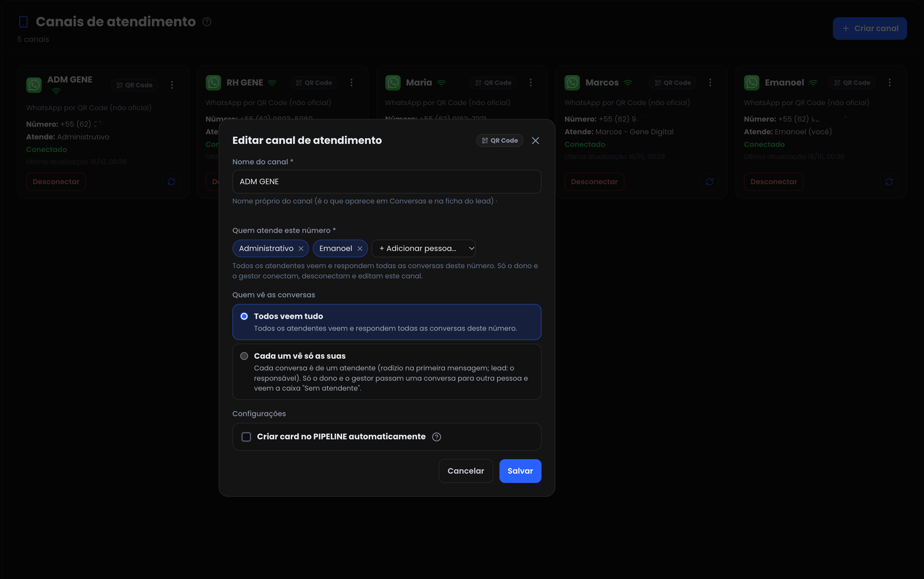Click the WhatsApp icon on ADM GENE card
The height and width of the screenshot is (579, 924).
point(34,85)
